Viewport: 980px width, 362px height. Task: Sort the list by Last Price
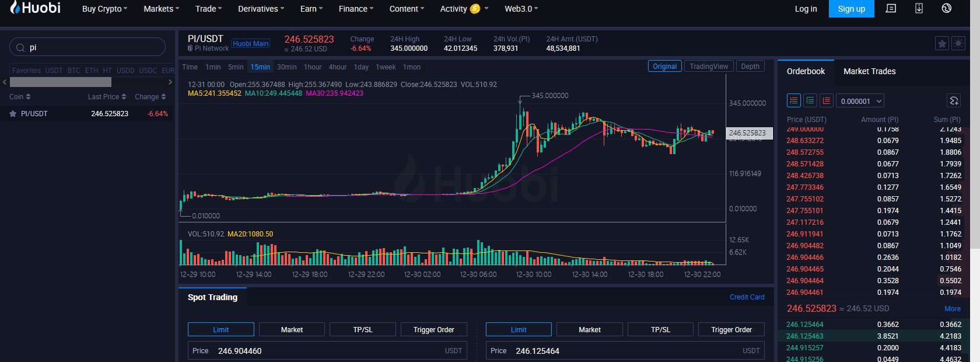pos(107,97)
